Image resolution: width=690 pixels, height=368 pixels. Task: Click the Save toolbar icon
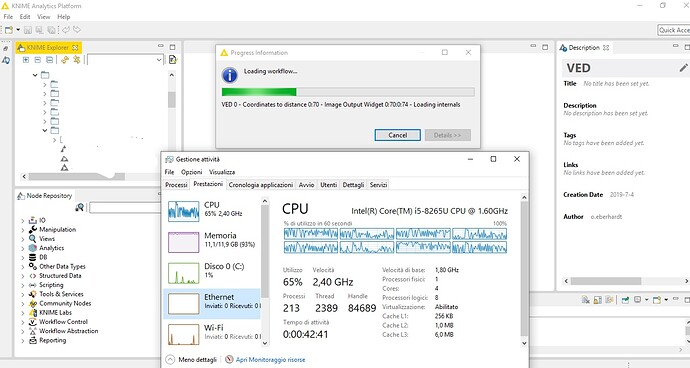tap(28, 30)
